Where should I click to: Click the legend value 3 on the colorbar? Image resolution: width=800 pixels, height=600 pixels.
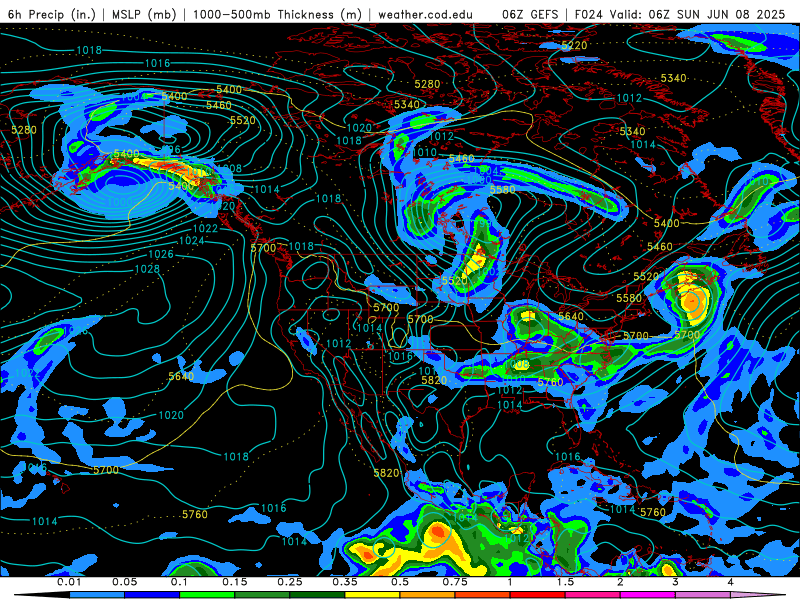point(675,582)
